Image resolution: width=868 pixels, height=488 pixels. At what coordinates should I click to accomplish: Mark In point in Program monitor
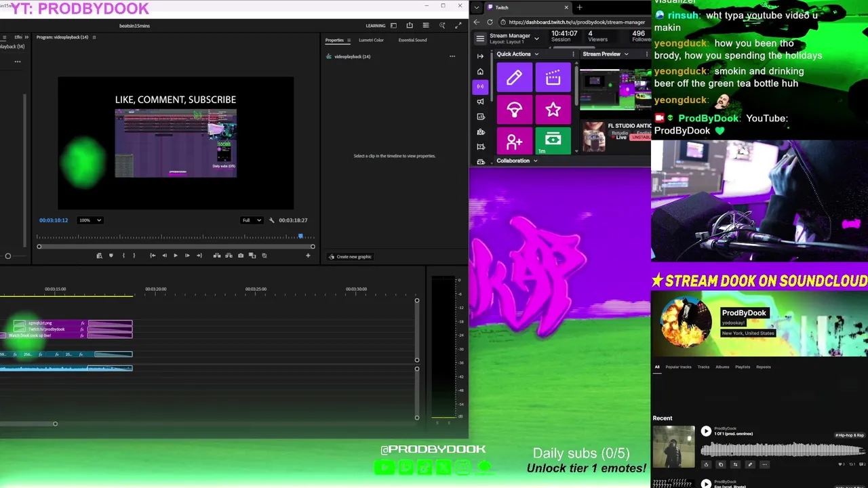123,256
